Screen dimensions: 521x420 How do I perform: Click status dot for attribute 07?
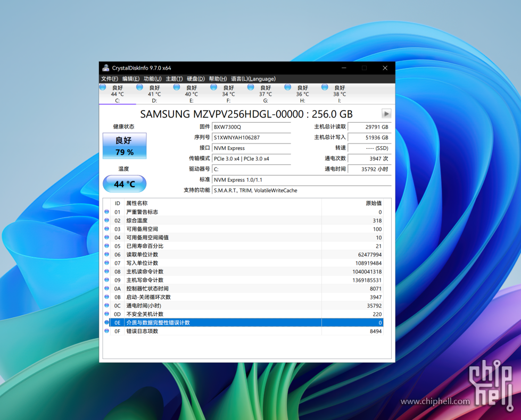tap(106, 263)
